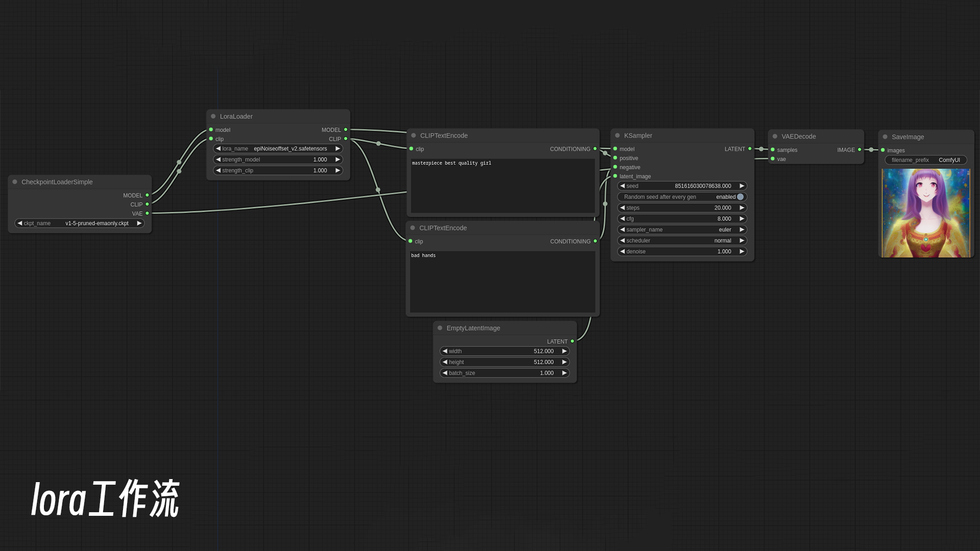The height and width of the screenshot is (551, 980).
Task: Click the positive prompt text box
Action: coord(502,185)
